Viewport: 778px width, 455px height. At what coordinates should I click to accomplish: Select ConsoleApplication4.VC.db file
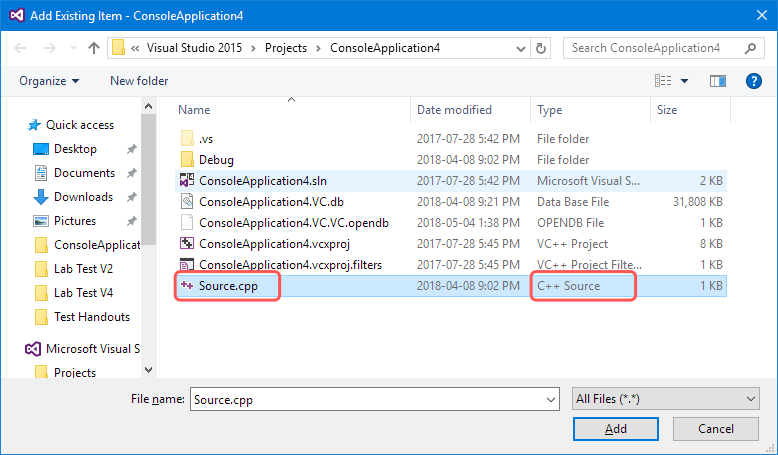[271, 201]
